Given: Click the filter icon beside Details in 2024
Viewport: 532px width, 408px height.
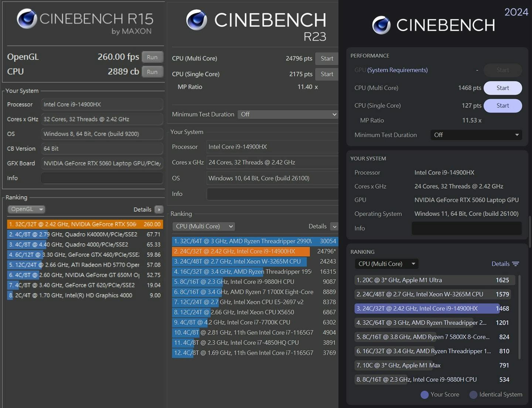Looking at the screenshot, I should (x=516, y=264).
